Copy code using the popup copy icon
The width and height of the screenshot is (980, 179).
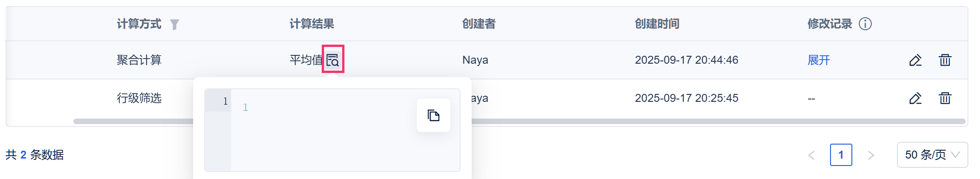coord(434,115)
